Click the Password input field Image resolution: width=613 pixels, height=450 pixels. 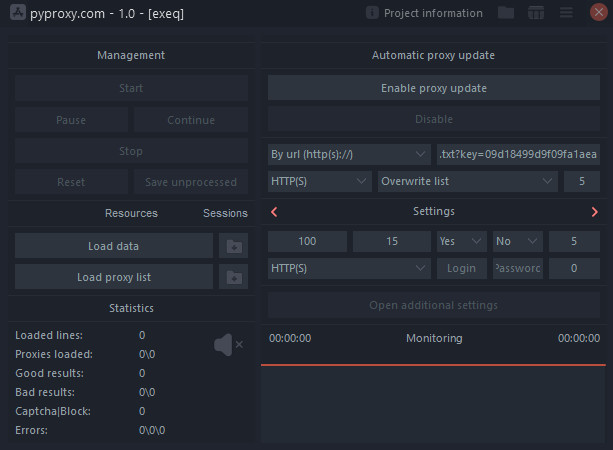click(x=518, y=268)
